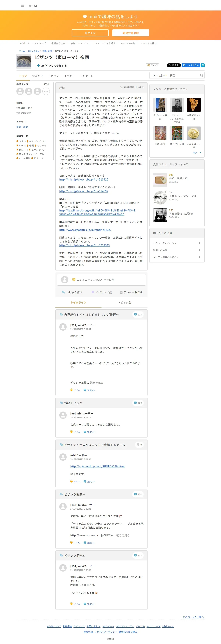Click the 100 comment count badge
This screenshot has width=221, height=644.
[138, 403]
